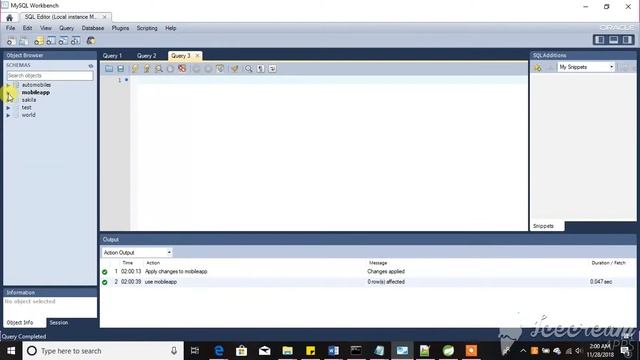Click the rollback transaction icon
The height and width of the screenshot is (360, 640).
(x=208, y=69)
